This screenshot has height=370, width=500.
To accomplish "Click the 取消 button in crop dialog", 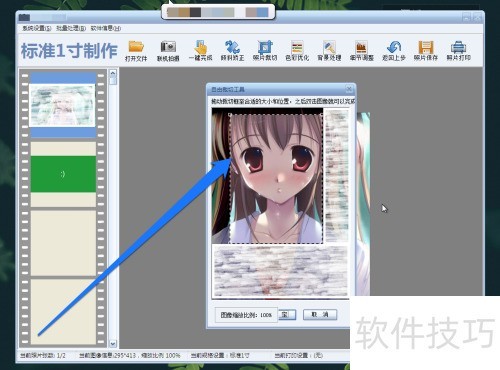I will tap(320, 314).
